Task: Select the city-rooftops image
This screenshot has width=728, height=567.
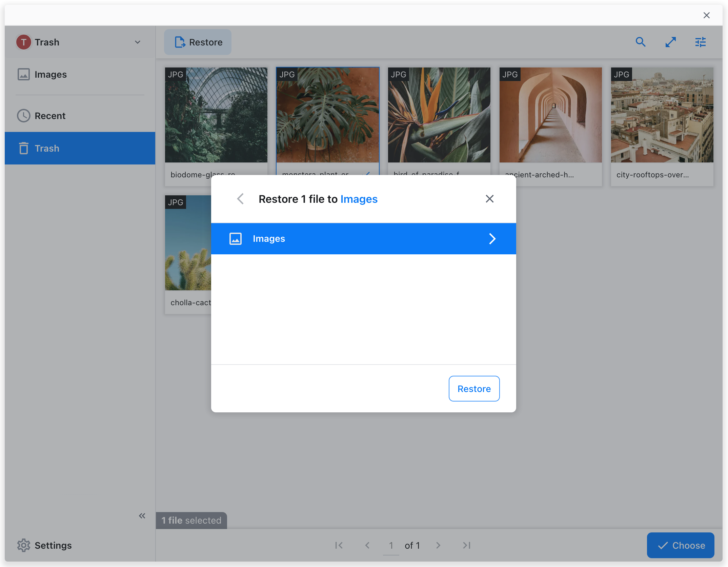Action: tap(662, 115)
